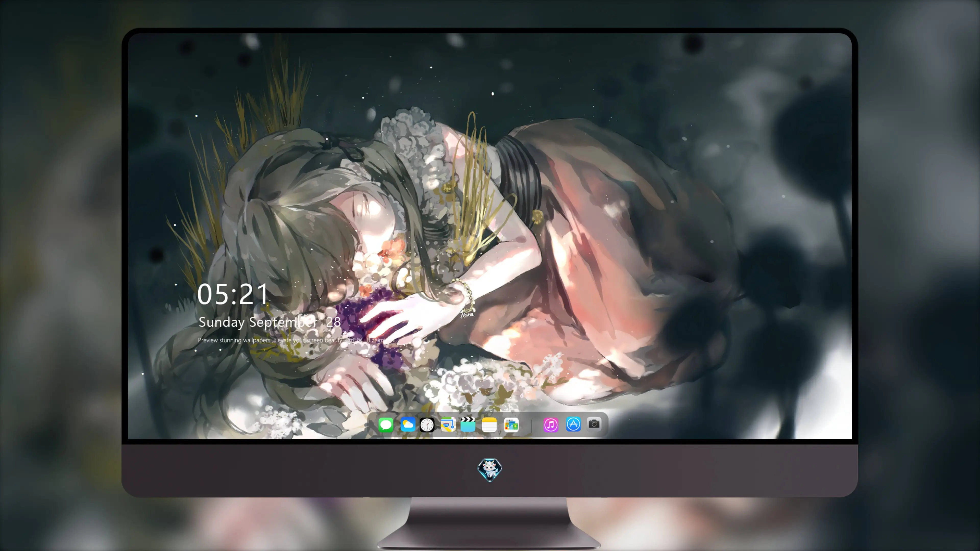980x551 pixels.
Task: Launch the Maps app from the dock
Action: (x=448, y=424)
